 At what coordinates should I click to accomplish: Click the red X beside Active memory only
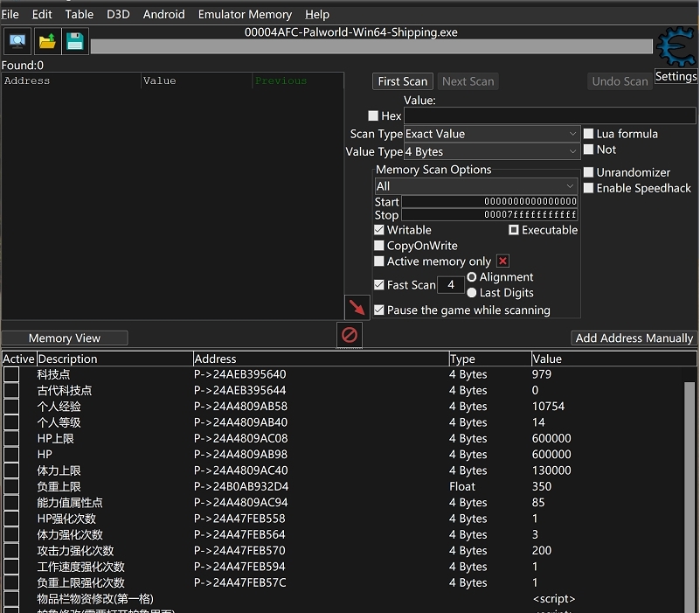pos(504,261)
